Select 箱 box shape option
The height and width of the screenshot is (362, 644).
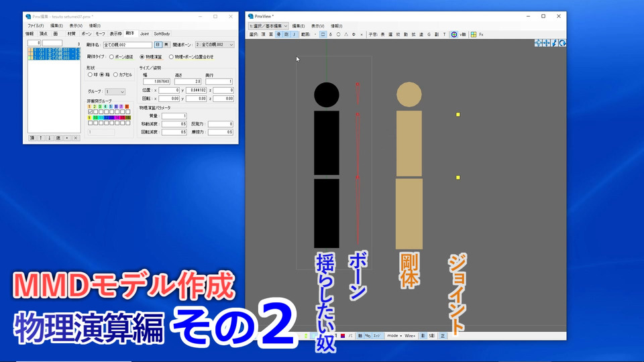pyautogui.click(x=105, y=74)
